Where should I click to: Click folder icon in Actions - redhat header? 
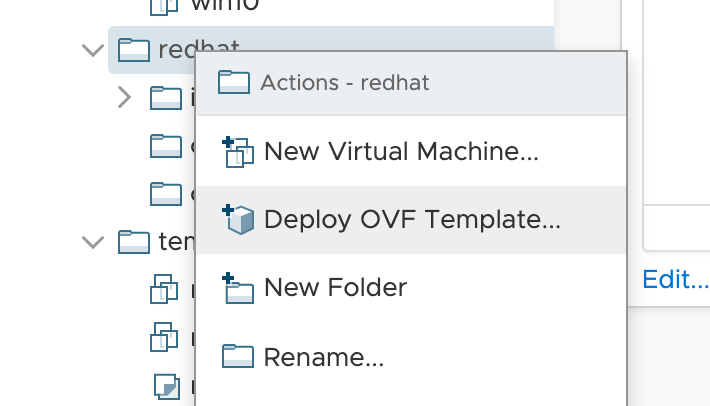(x=233, y=81)
